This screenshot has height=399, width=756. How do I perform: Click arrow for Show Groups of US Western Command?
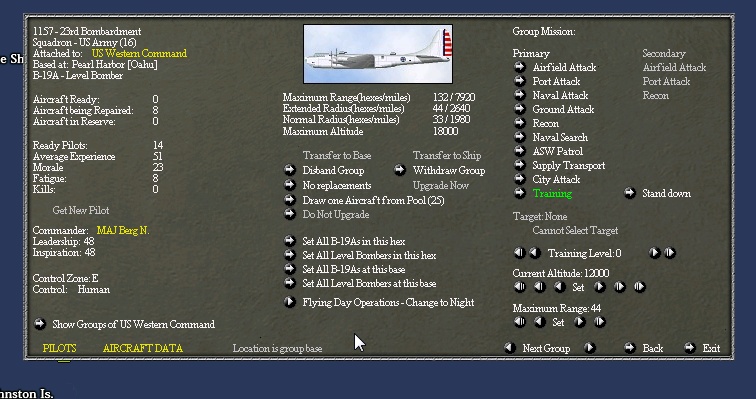click(40, 323)
